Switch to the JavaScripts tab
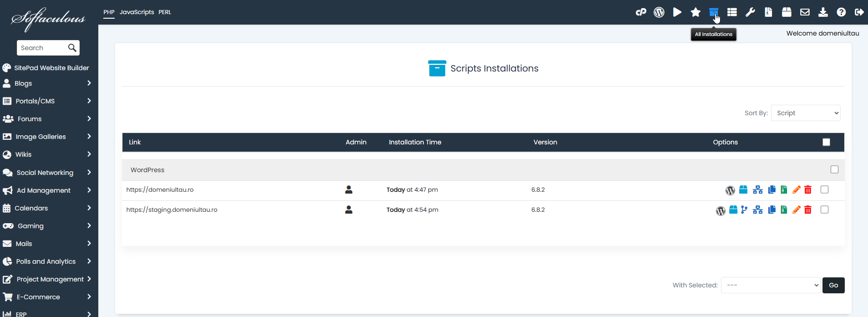This screenshot has height=317, width=868. point(137,12)
